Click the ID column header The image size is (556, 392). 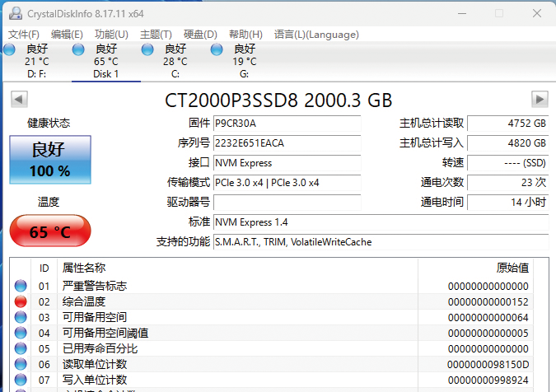[44, 268]
